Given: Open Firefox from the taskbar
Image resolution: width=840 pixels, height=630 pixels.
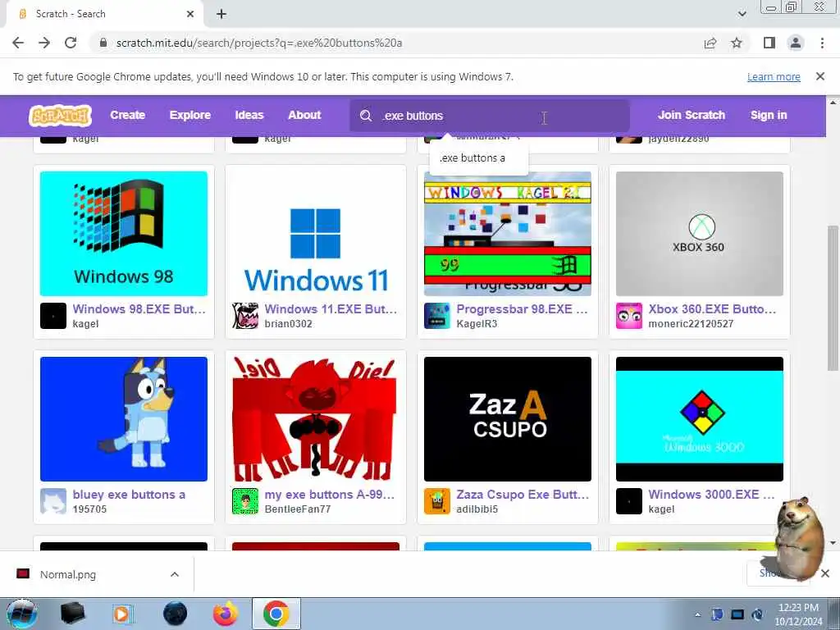Looking at the screenshot, I should (226, 614).
